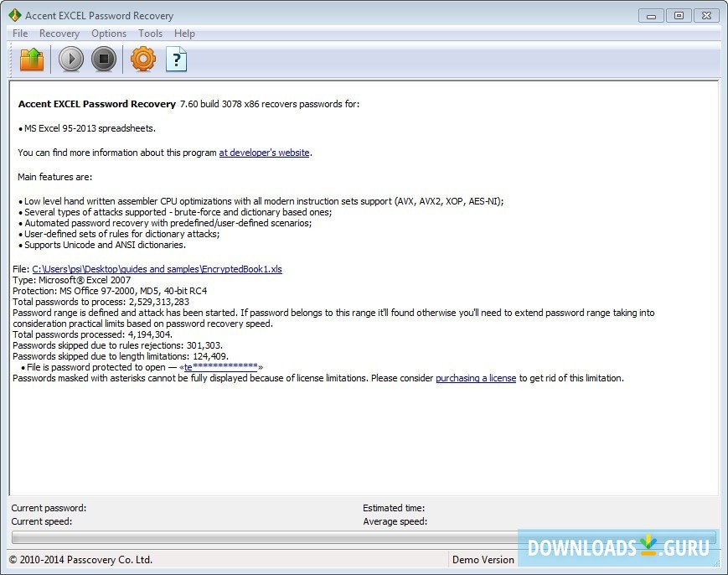728x575 pixels.
Task: Click "Protection: MS Office 97-2000, MD5, 40-bit RC4" line
Action: pos(110,291)
